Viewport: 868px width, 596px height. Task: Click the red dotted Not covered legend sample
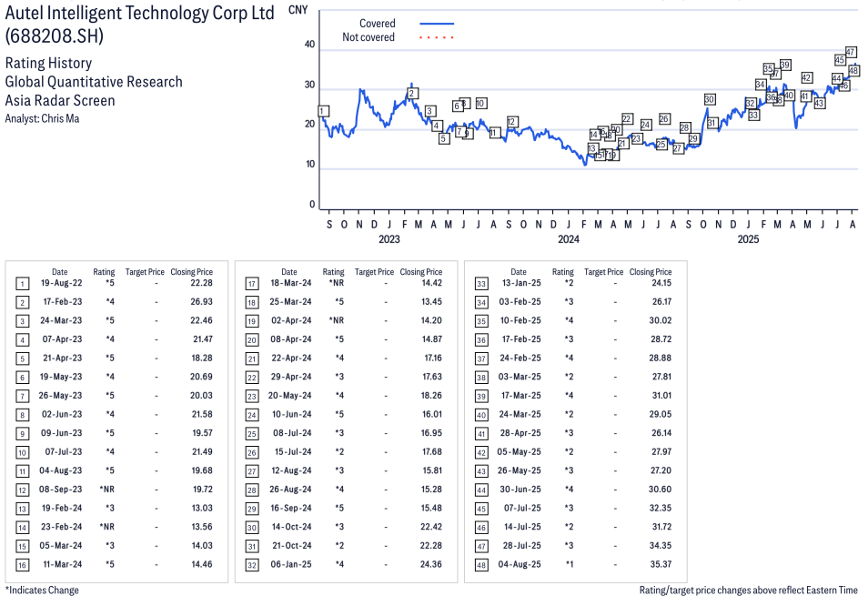point(437,37)
